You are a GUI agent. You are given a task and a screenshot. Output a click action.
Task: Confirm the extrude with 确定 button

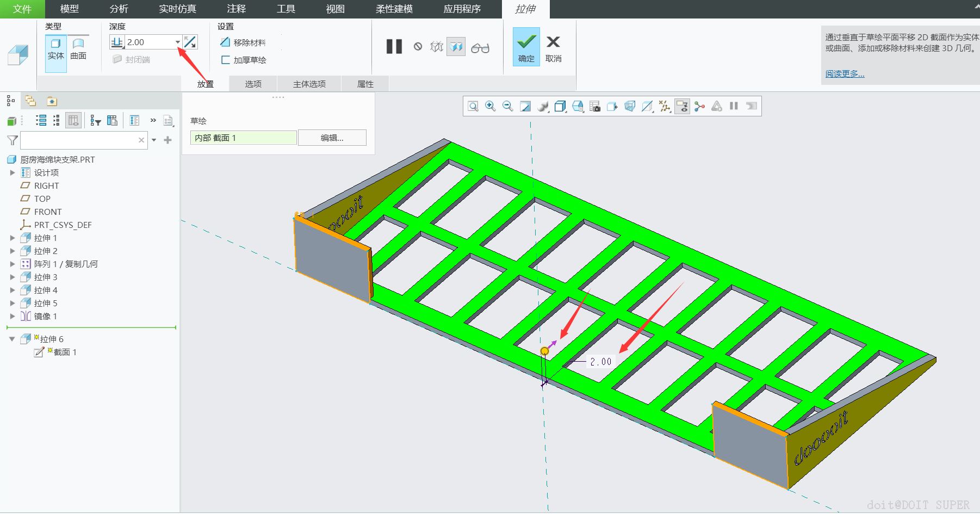coord(526,47)
